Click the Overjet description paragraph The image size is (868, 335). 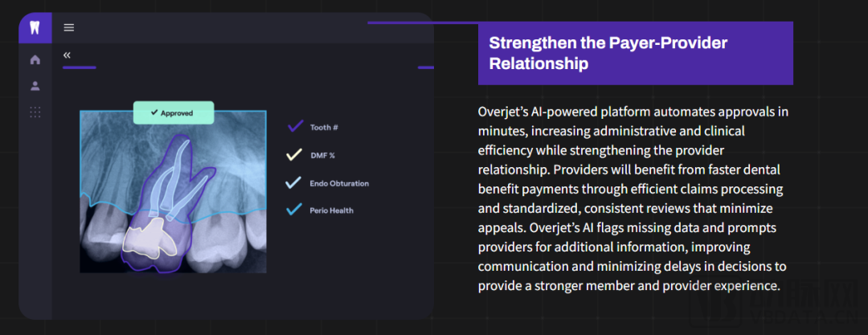632,198
